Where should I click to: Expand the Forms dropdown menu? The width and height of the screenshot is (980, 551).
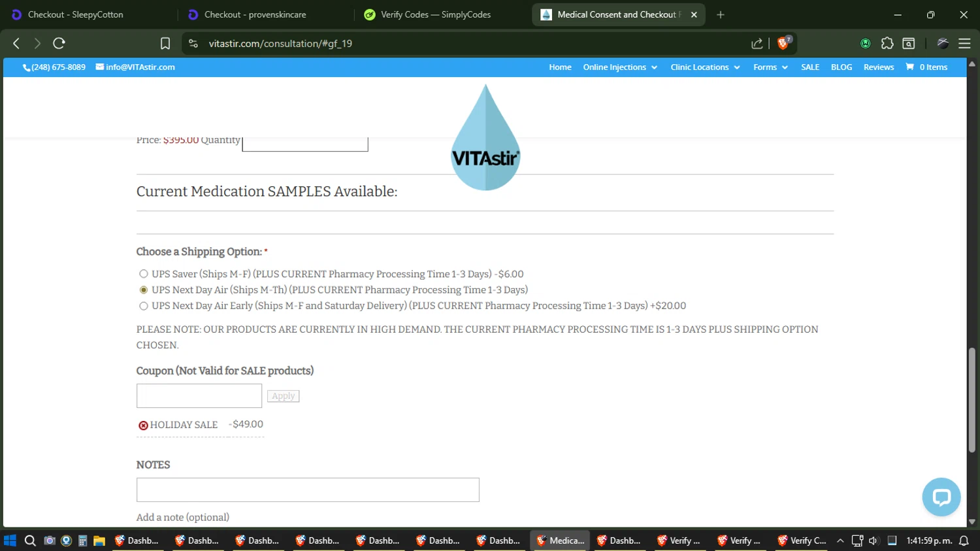770,67
